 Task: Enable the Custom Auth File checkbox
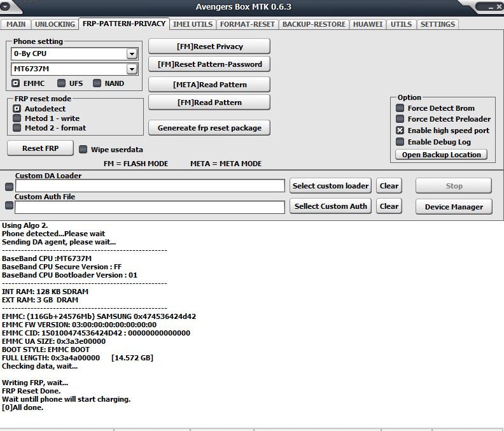click(10, 205)
